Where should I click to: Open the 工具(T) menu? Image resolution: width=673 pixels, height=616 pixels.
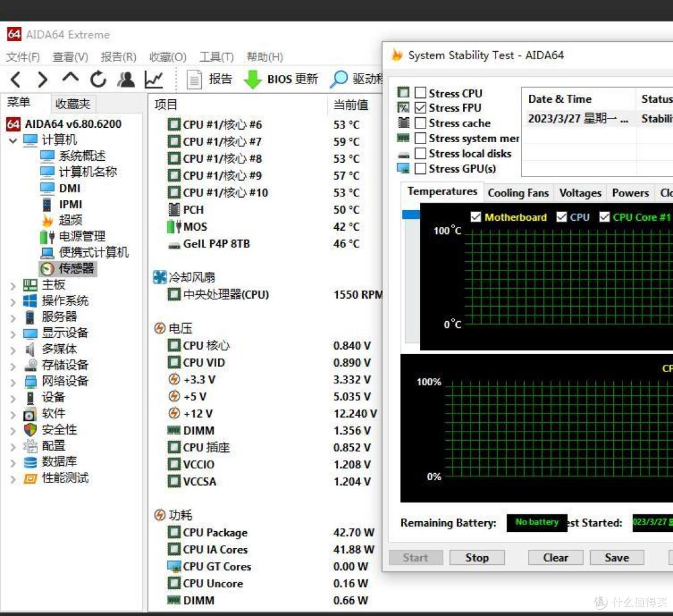tap(216, 57)
